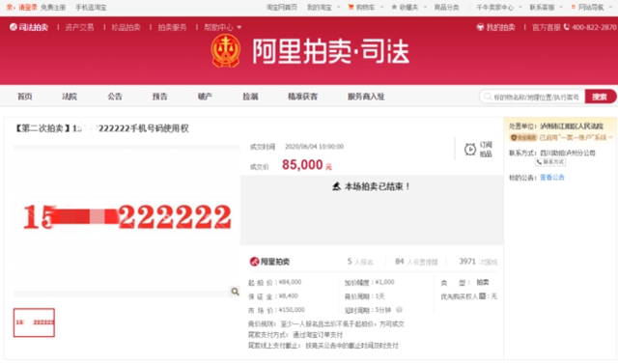Expand the 购物车 dropdown arrow

click(381, 7)
